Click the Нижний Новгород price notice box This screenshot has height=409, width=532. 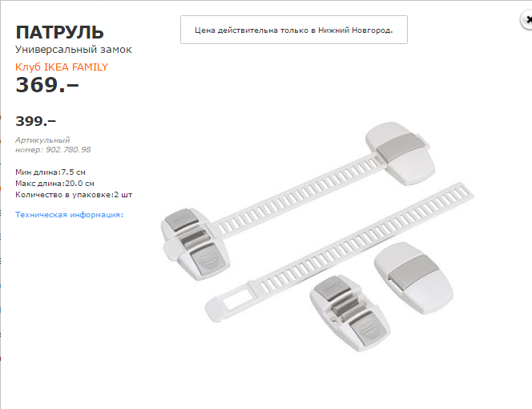[x=294, y=30]
